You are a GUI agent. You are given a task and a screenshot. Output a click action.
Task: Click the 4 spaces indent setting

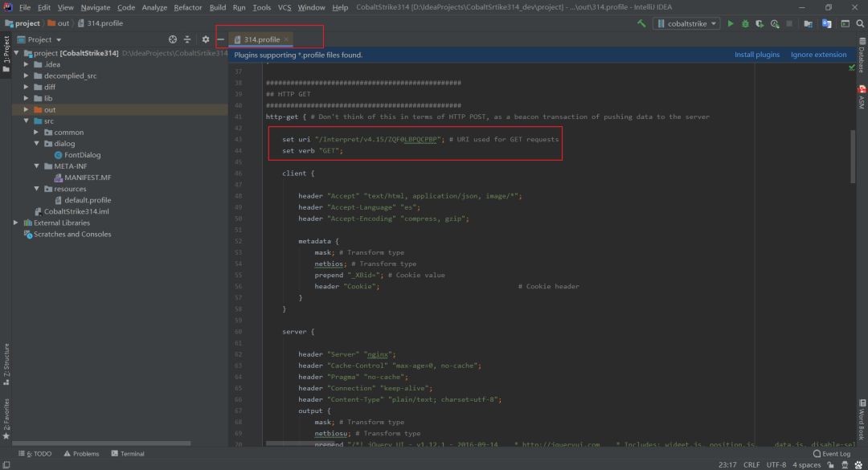click(x=806, y=465)
